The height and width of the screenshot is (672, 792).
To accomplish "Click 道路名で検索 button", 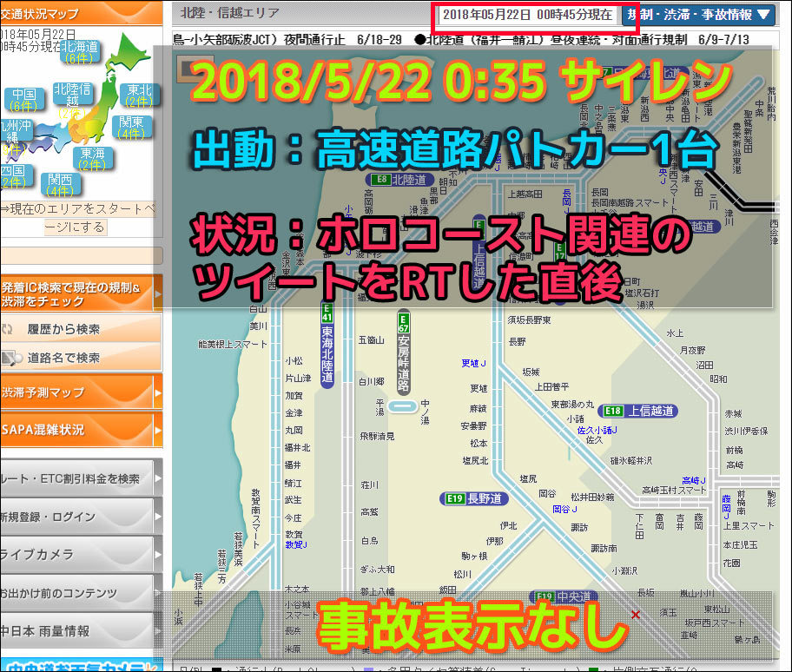I will [81, 358].
